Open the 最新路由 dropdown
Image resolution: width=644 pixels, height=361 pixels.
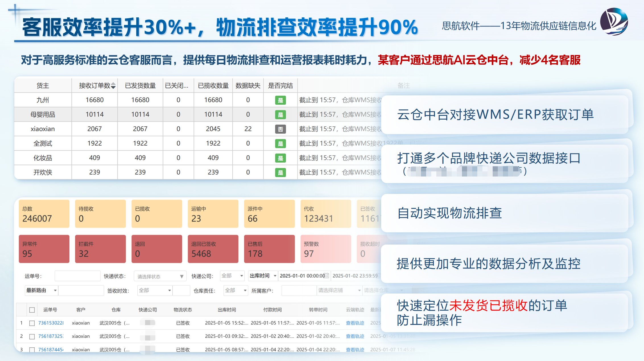[x=41, y=290]
